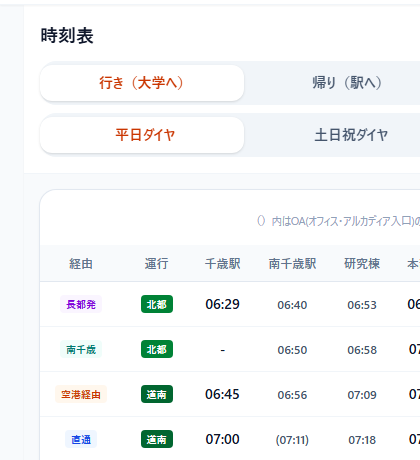The image size is (420, 460).
Task: Click the (07:11) OA time
Action: coord(292,440)
